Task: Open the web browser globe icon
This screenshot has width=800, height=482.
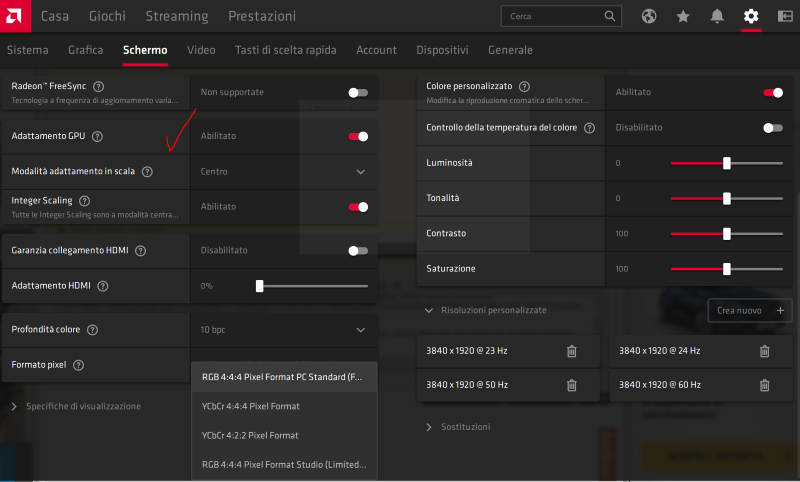Action: [649, 16]
